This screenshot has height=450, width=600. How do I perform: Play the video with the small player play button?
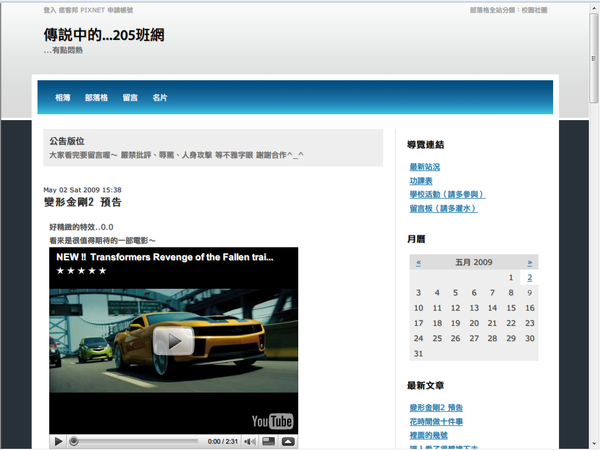[x=59, y=441]
